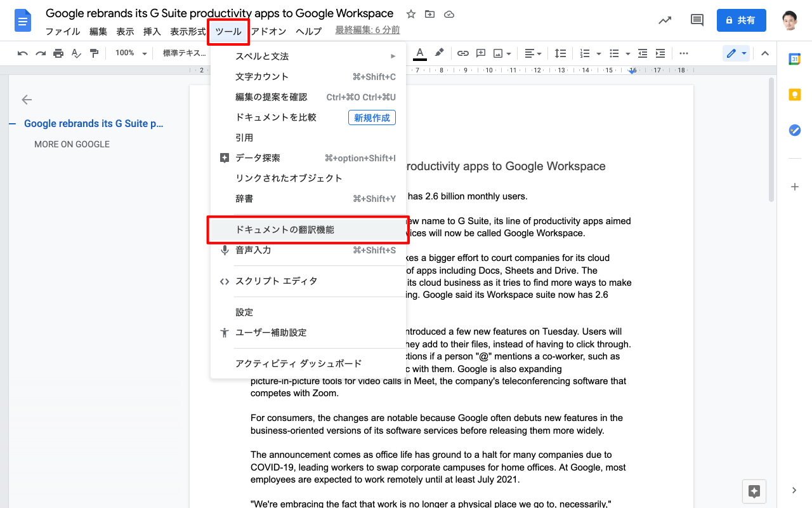Choose 引用 menu entry
Screen dimensions: 812x508
pos(308,138)
